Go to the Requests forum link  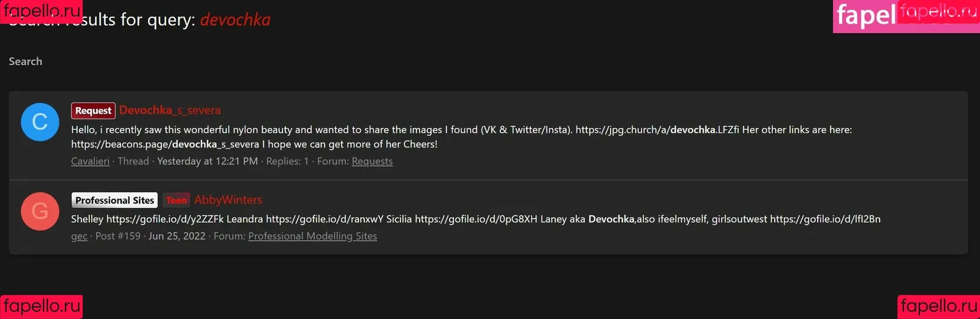[372, 161]
